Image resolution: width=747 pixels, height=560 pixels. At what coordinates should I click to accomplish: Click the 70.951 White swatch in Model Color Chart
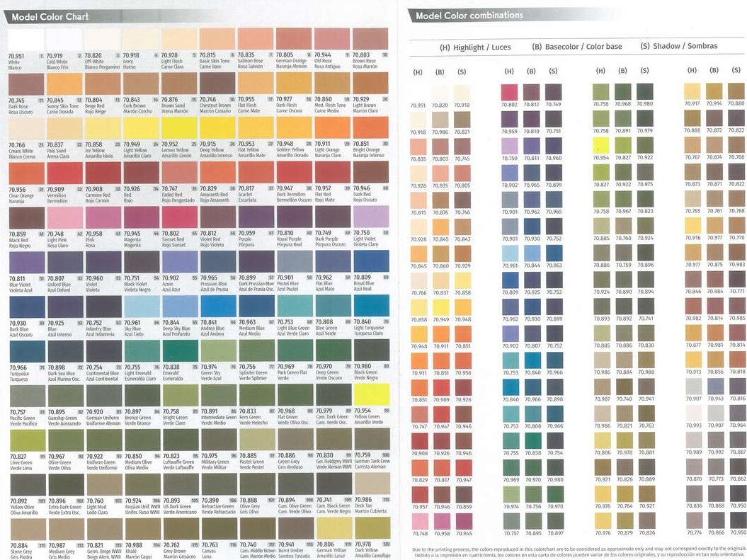pyautogui.click(x=26, y=39)
